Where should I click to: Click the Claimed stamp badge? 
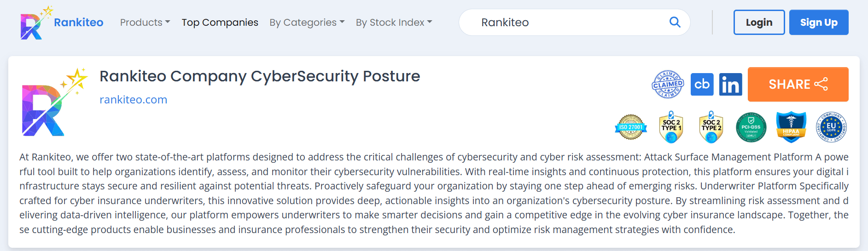point(668,85)
